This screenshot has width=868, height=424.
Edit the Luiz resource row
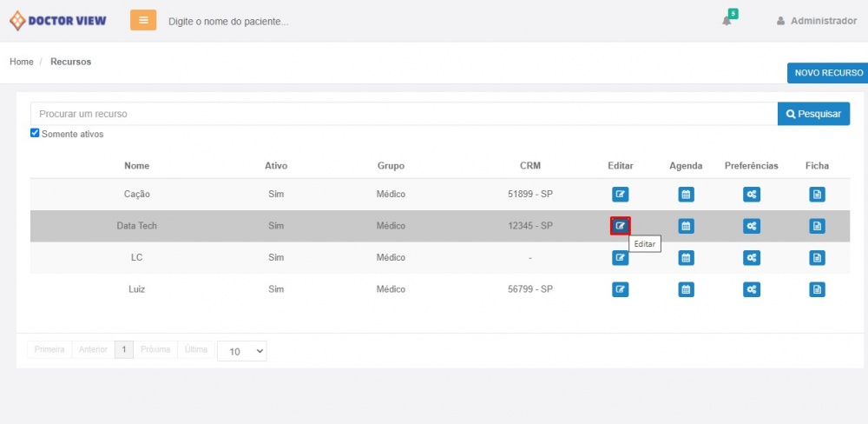click(620, 289)
